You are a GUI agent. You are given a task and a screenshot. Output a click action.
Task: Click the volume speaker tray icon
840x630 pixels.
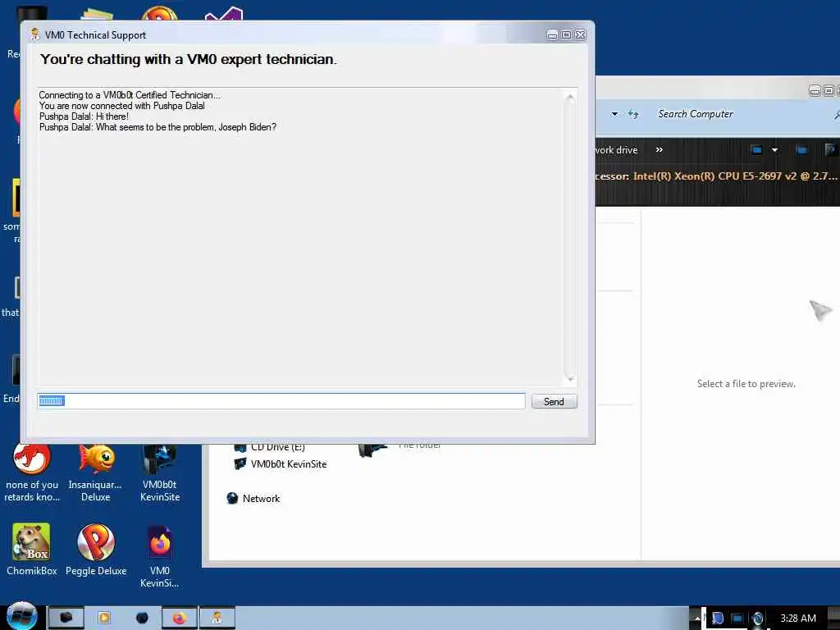click(757, 619)
